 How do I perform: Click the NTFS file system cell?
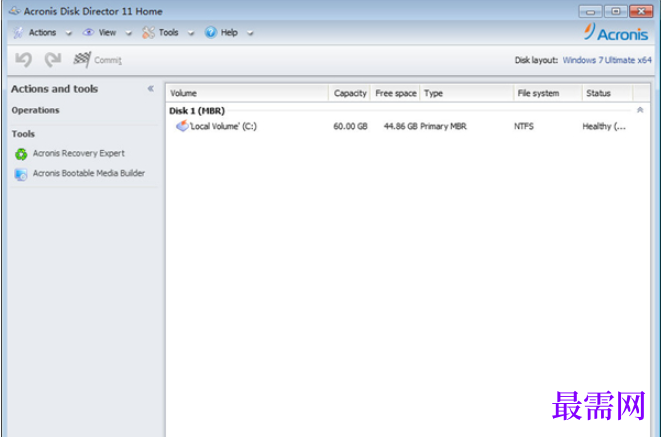524,126
